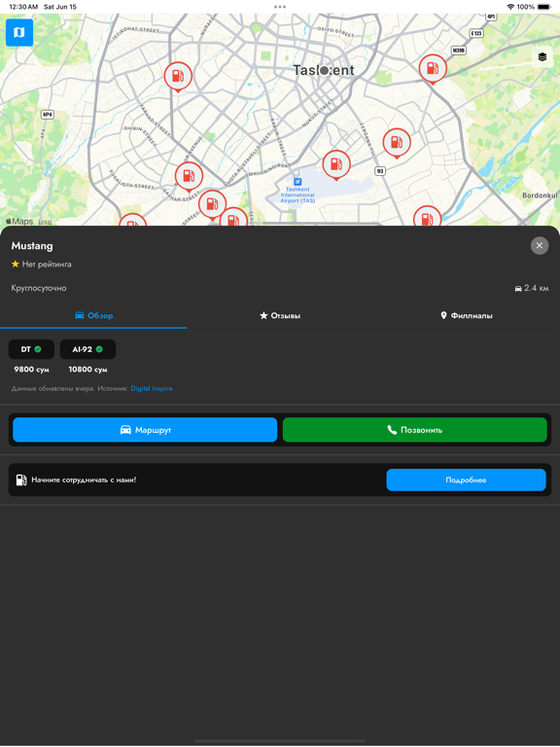The width and height of the screenshot is (560, 747).
Task: Tap the 2.4 км distance label
Action: click(532, 288)
